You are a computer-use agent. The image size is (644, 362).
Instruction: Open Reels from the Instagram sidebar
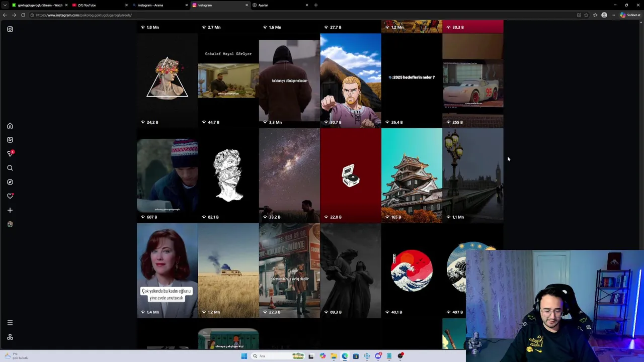(10, 140)
